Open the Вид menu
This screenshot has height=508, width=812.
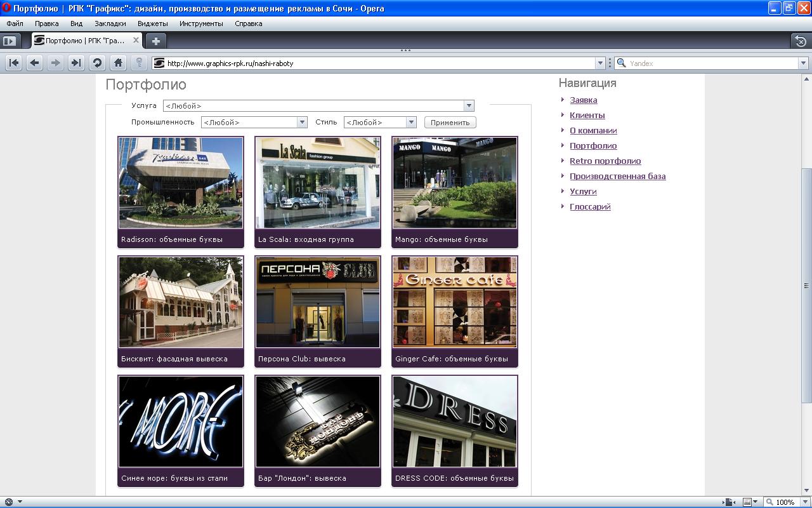[77, 23]
